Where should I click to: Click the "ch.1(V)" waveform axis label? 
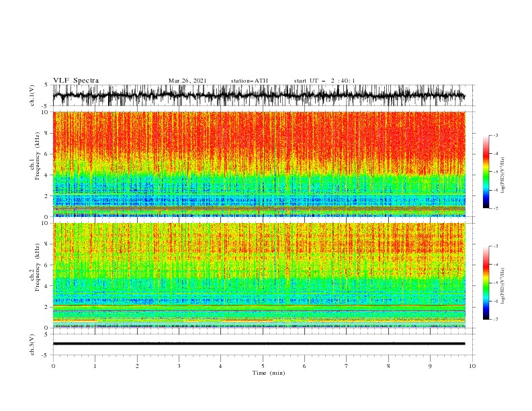point(32,95)
